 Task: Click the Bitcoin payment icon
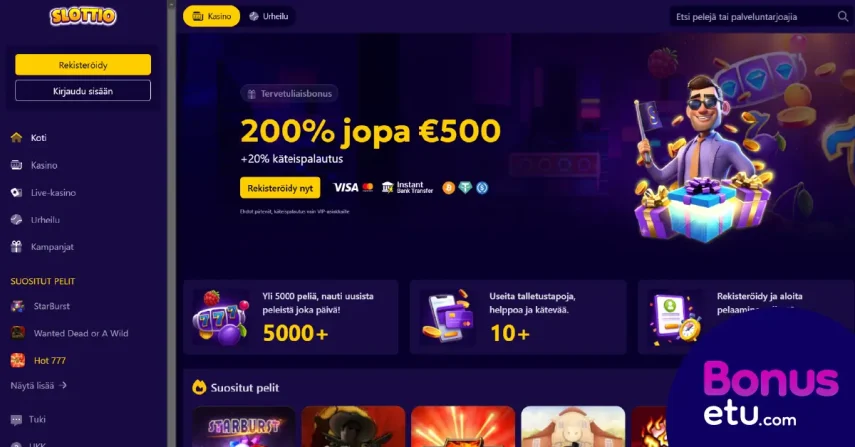[x=449, y=188]
